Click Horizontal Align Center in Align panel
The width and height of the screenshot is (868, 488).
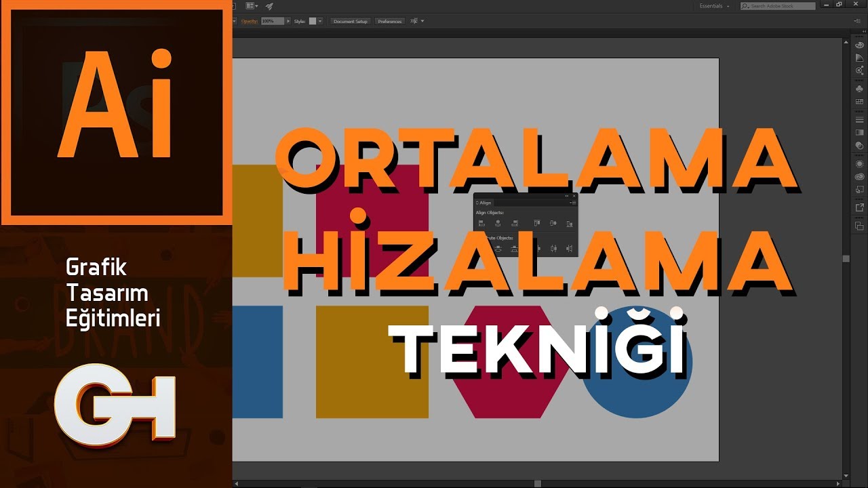(x=498, y=223)
